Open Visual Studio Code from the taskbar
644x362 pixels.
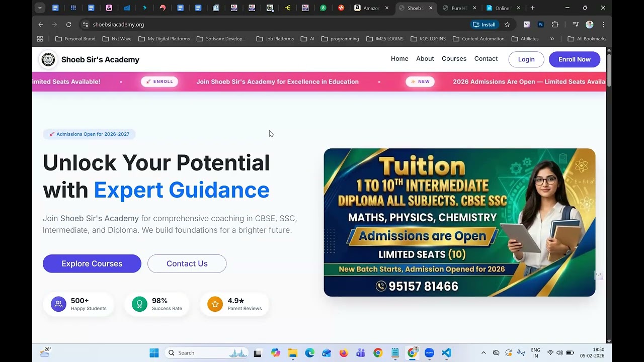[x=446, y=353]
